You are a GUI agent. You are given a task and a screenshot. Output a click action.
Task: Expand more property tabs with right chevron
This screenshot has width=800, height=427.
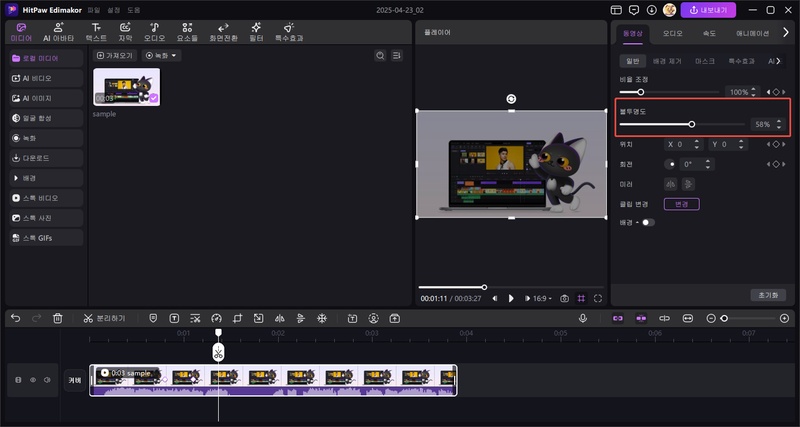click(x=786, y=33)
